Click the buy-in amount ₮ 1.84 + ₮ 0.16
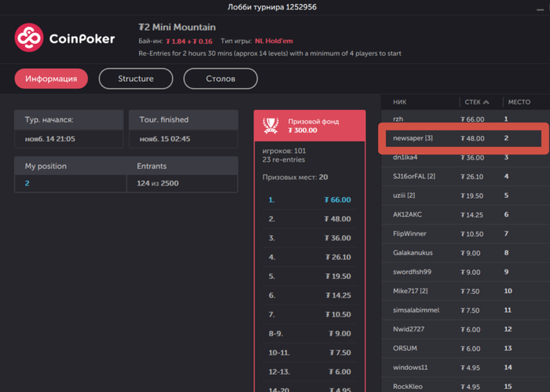The image size is (550, 392). point(189,42)
